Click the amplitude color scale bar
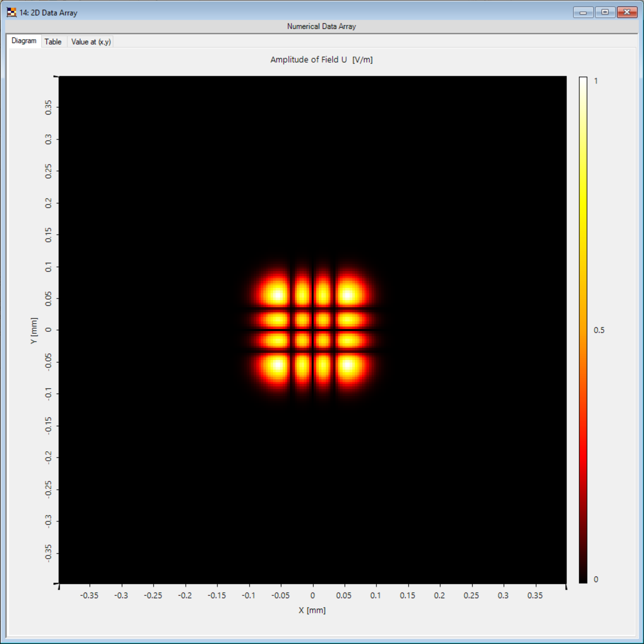This screenshot has height=644, width=644. pyautogui.click(x=583, y=330)
